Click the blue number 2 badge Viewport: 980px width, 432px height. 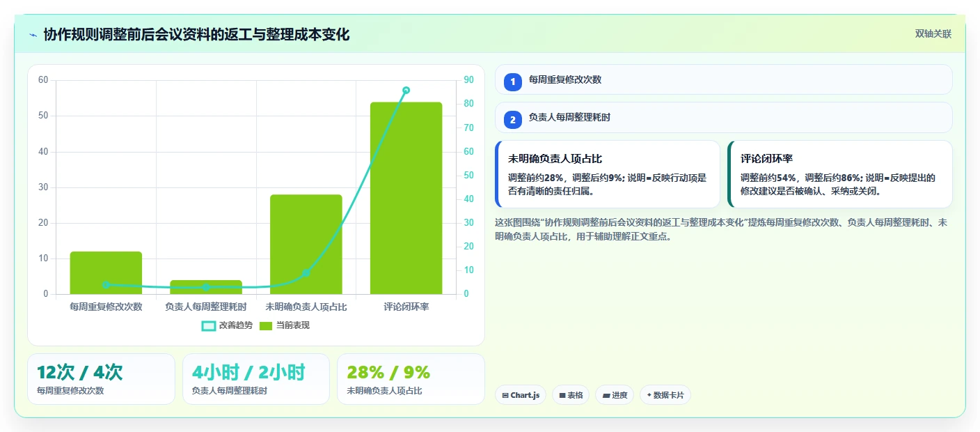(512, 119)
